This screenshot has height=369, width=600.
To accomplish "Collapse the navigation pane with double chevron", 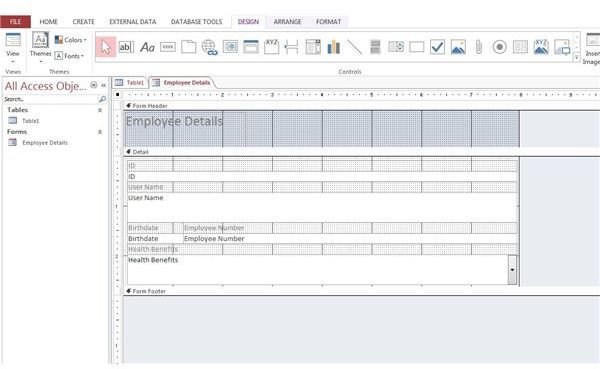I will [103, 85].
